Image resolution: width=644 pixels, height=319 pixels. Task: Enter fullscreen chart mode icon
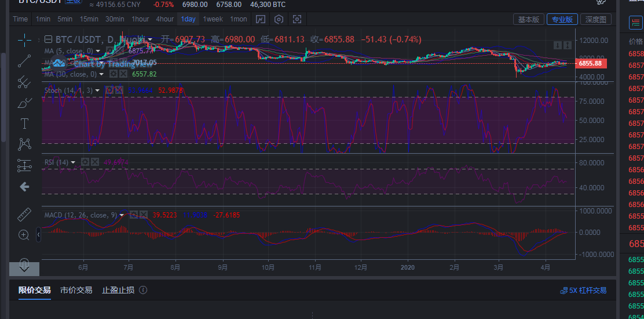(297, 19)
